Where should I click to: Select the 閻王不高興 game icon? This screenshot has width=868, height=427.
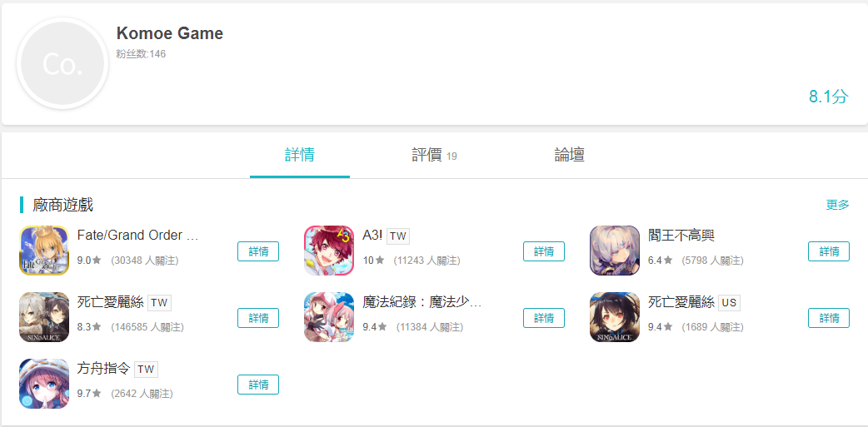615,251
